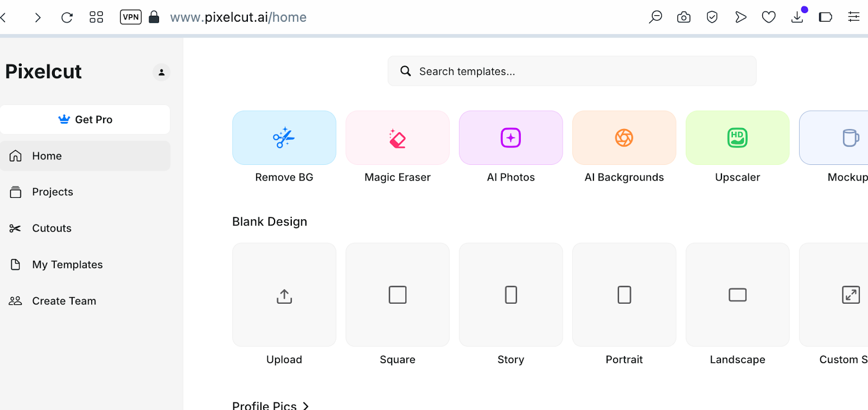Open the browser downloads icon

797,17
